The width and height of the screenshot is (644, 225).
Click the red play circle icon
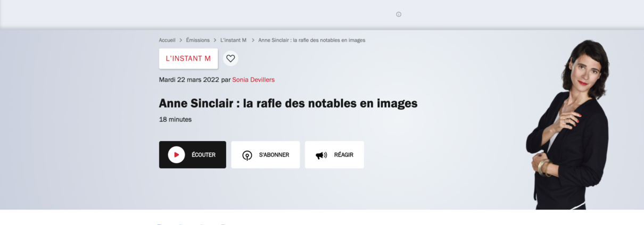[x=176, y=155]
